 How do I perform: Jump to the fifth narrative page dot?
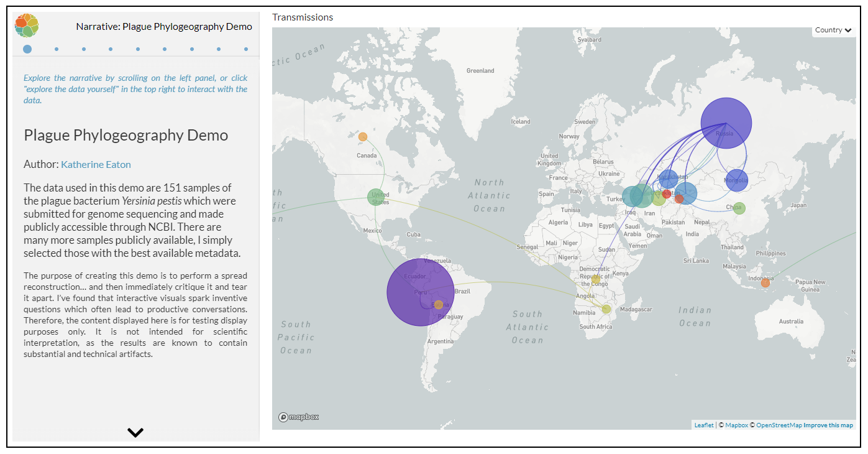click(138, 49)
